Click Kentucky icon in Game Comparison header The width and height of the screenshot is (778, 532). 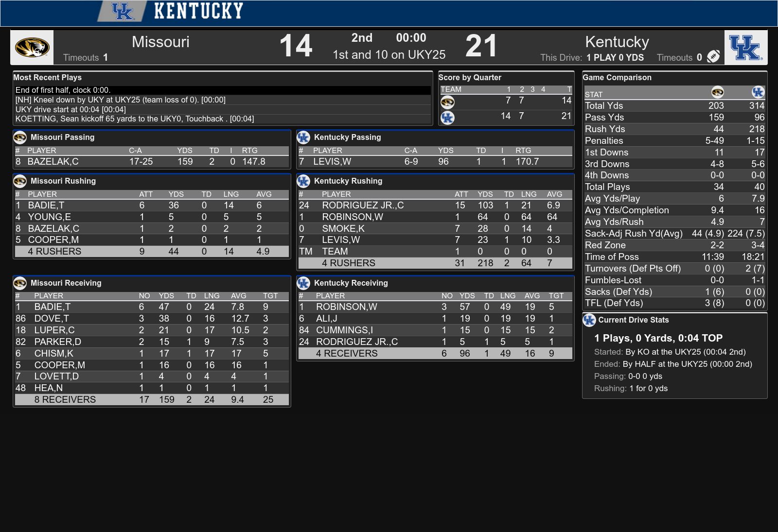758,92
